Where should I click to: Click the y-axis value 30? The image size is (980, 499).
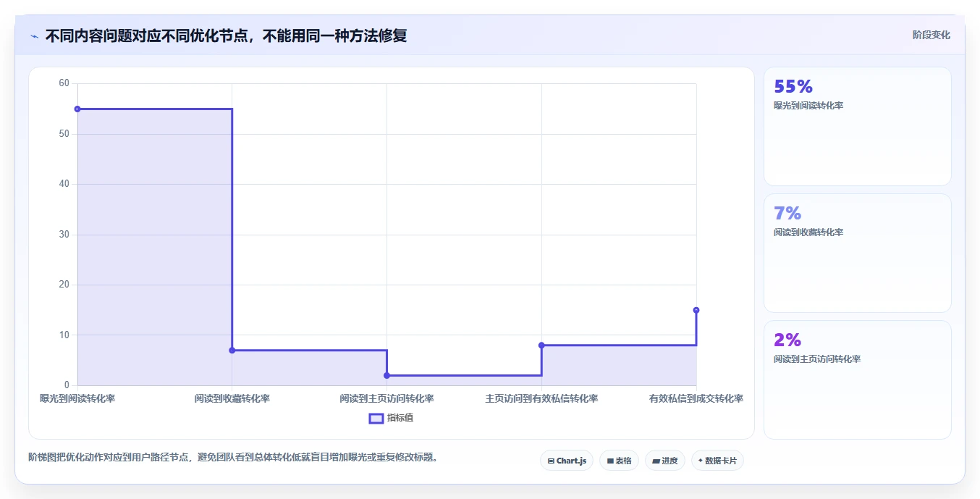64,235
